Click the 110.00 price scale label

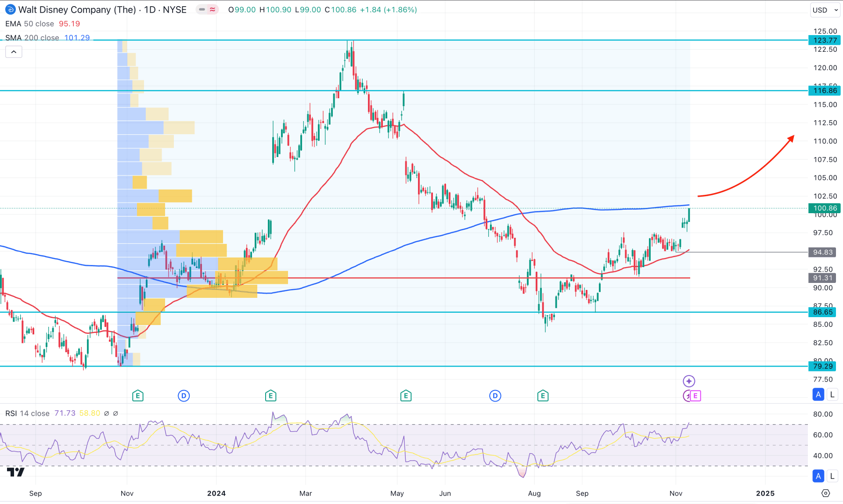click(825, 141)
